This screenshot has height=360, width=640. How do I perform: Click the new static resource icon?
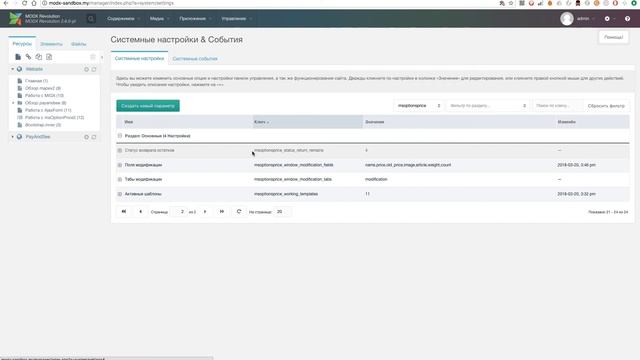click(49, 57)
